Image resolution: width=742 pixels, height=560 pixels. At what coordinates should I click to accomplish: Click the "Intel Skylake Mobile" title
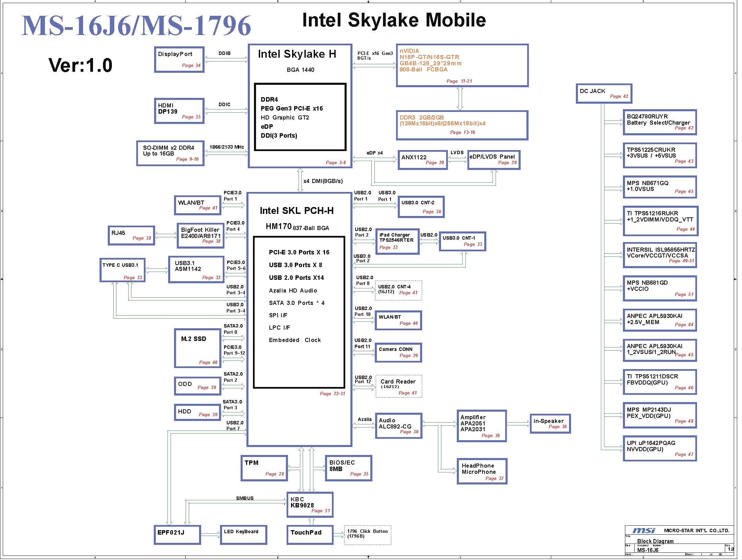pyautogui.click(x=394, y=20)
